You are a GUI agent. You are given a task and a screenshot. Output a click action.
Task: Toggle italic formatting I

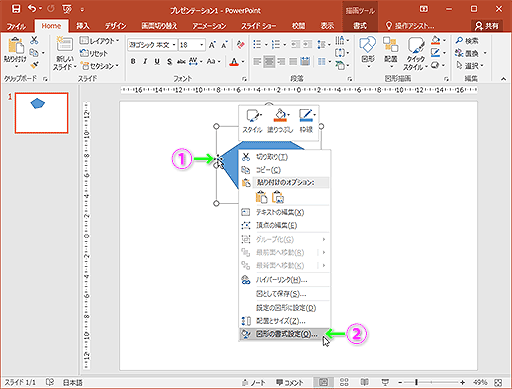click(145, 62)
